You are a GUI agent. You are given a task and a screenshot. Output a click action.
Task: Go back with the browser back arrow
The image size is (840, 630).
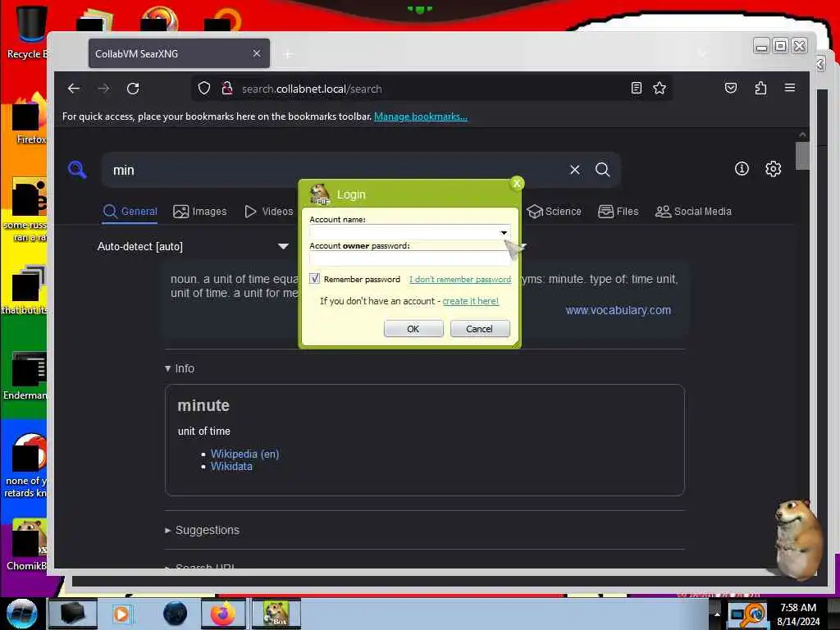(x=74, y=89)
